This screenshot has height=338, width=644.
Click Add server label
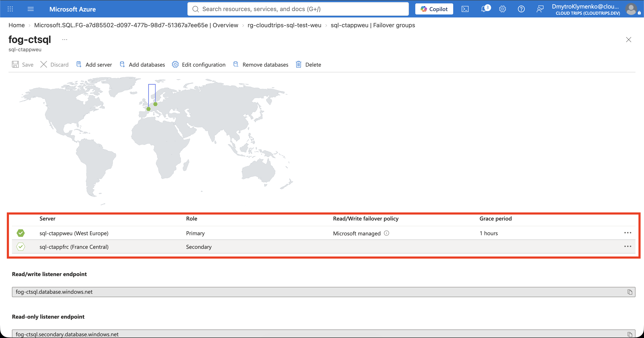click(x=99, y=65)
